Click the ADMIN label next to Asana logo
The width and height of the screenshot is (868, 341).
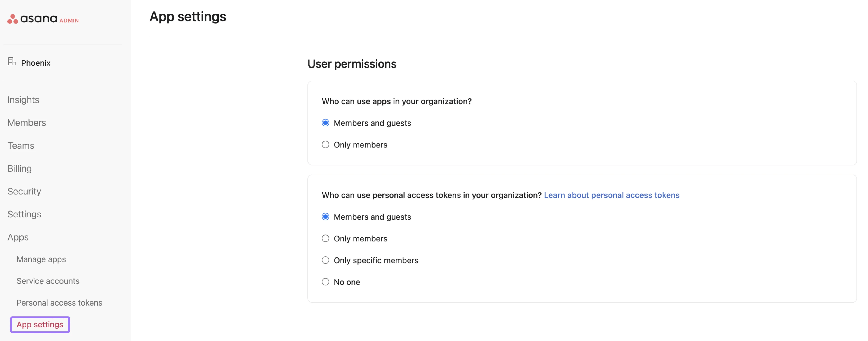tap(69, 21)
